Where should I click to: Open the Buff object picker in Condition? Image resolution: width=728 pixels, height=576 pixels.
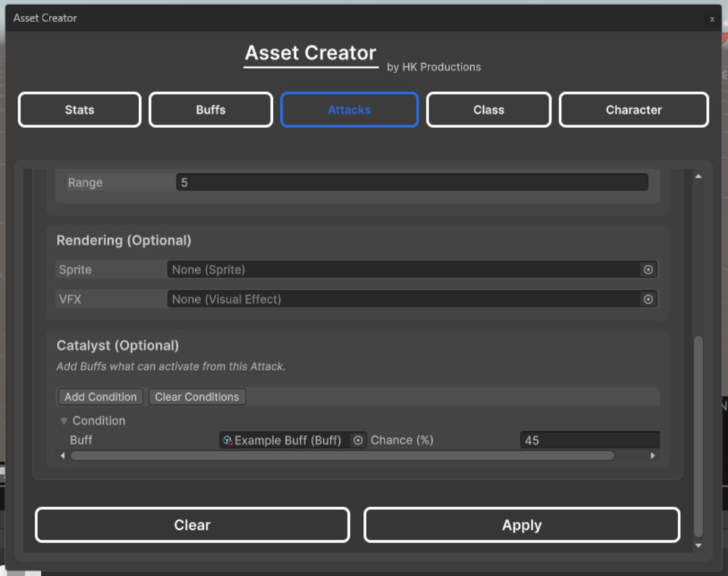358,440
